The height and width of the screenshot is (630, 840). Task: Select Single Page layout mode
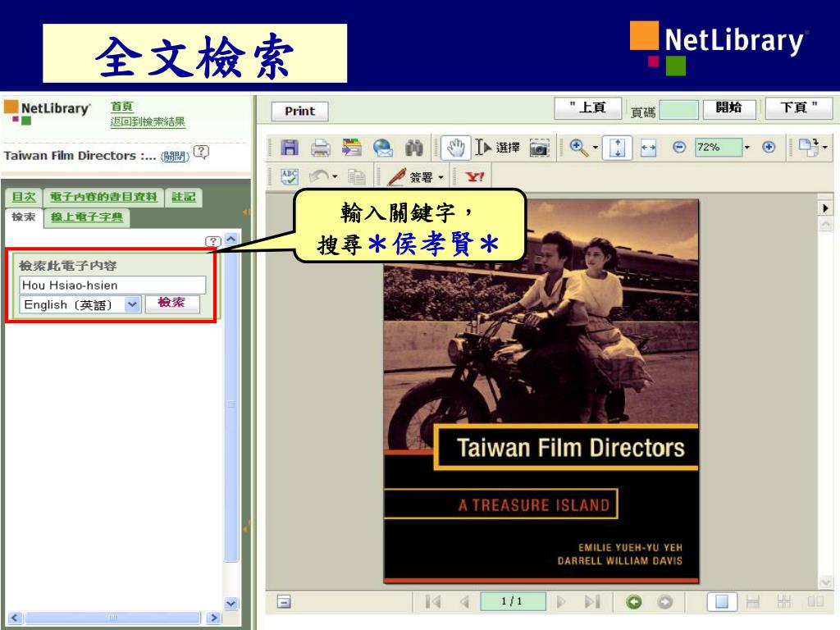click(722, 601)
